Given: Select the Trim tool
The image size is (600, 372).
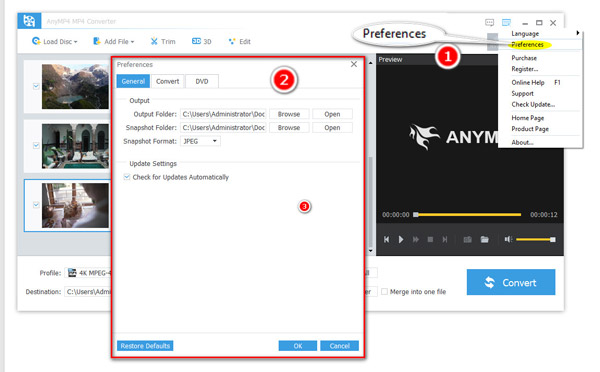Looking at the screenshot, I should point(163,41).
